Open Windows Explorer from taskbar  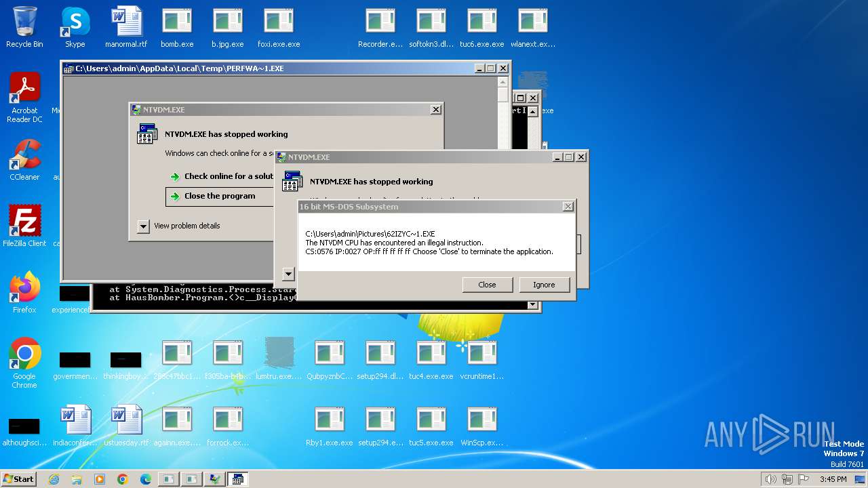(77, 479)
